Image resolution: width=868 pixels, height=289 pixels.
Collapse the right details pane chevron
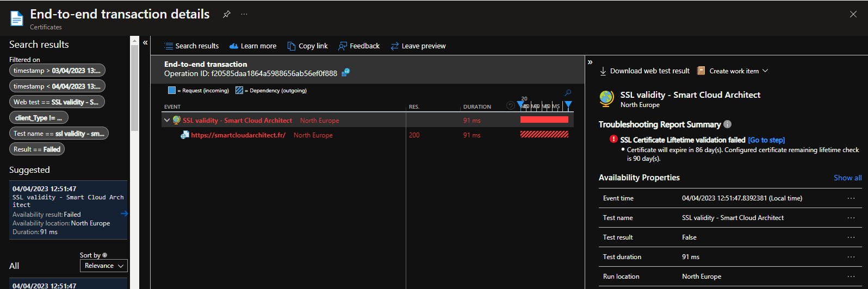pos(590,62)
